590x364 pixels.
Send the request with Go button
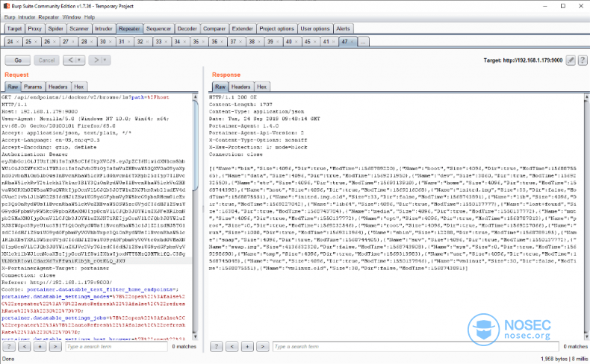pyautogui.click(x=18, y=60)
